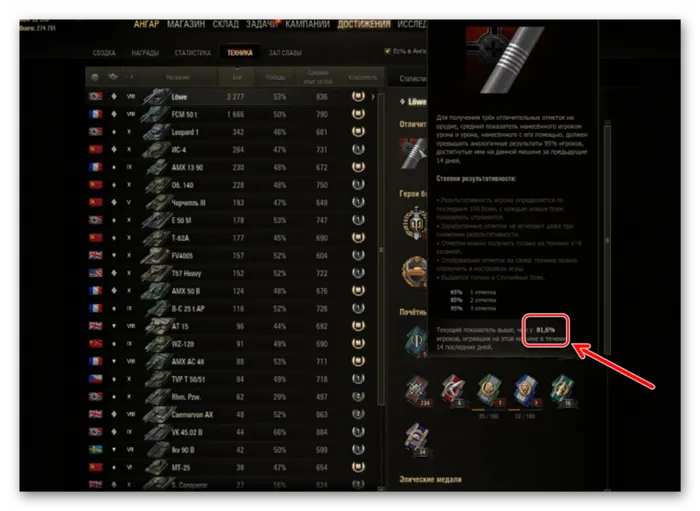Click the ИС-4 tank thumbnail

tap(156, 150)
